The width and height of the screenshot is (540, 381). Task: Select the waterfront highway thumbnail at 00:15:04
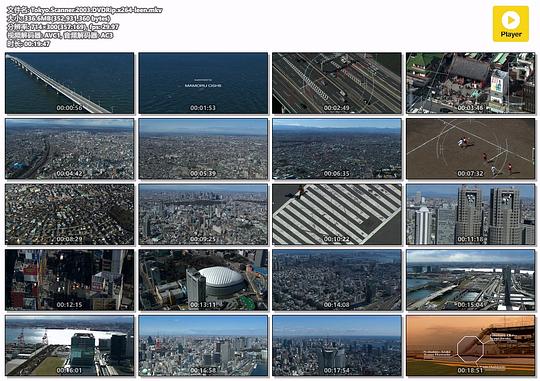(x=470, y=280)
